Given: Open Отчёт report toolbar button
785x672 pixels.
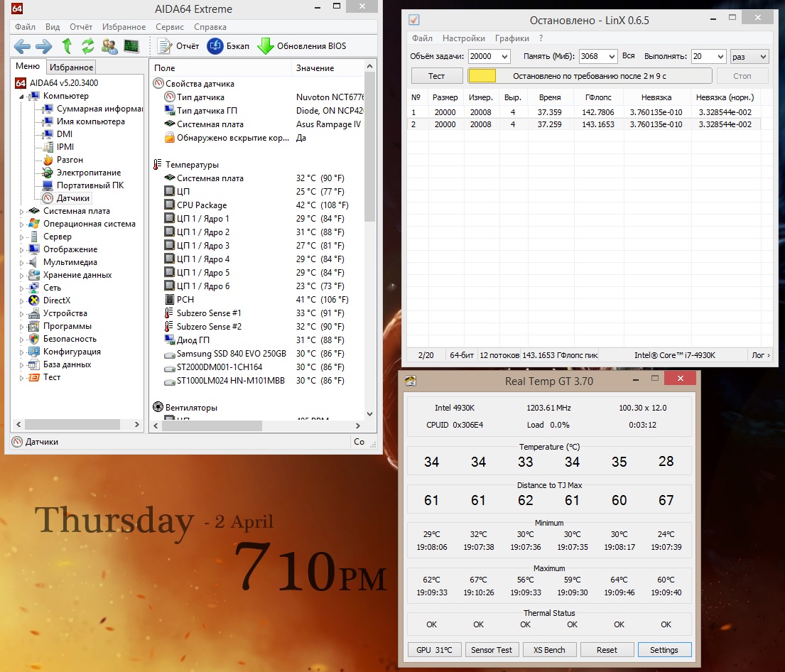Looking at the screenshot, I should coord(178,46).
